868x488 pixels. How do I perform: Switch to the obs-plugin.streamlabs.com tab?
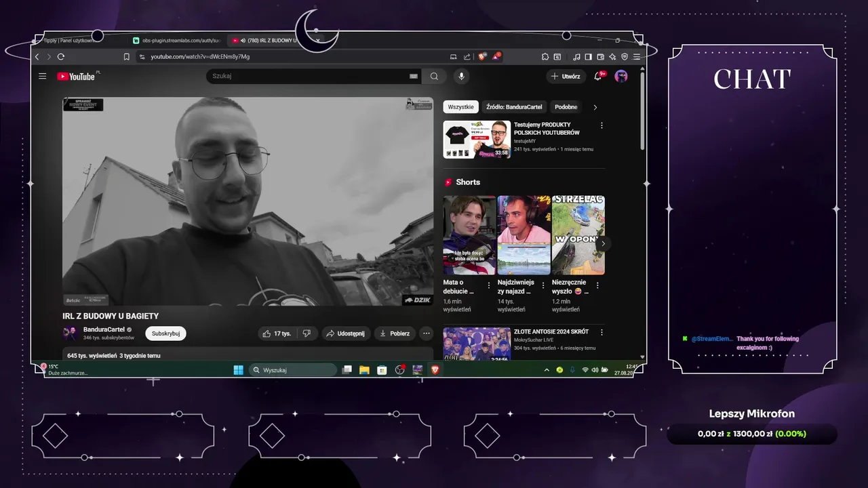(176, 41)
